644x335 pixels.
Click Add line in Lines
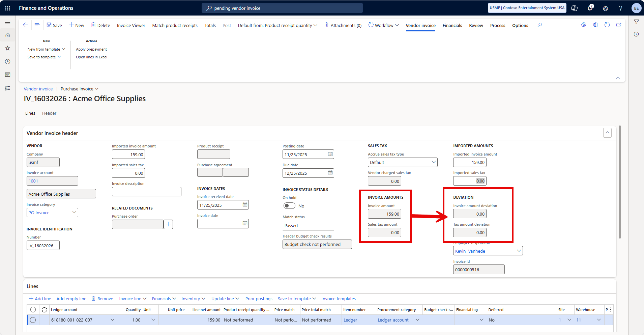tap(40, 299)
